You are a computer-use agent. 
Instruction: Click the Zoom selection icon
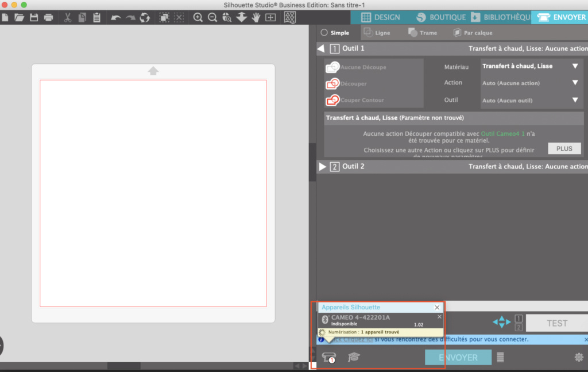[x=227, y=17]
